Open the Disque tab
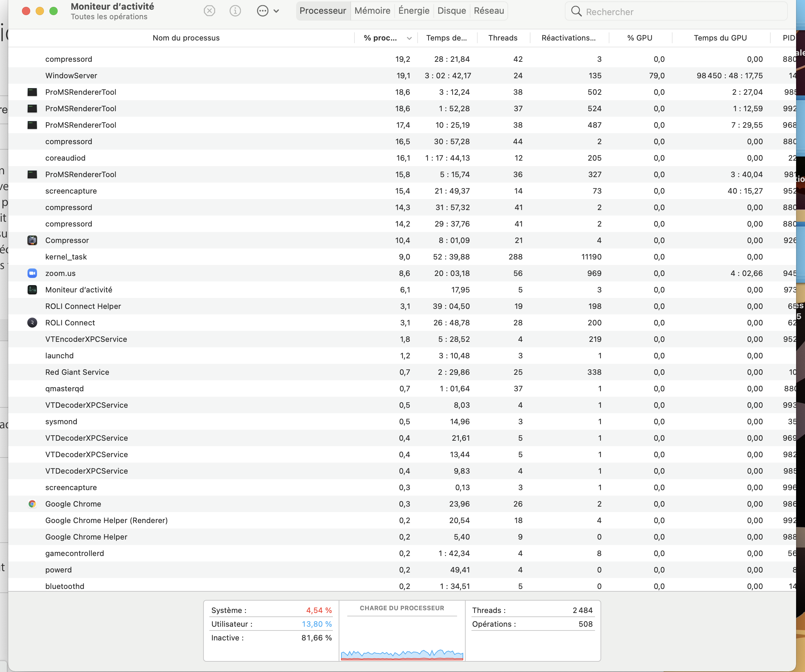 451,11
